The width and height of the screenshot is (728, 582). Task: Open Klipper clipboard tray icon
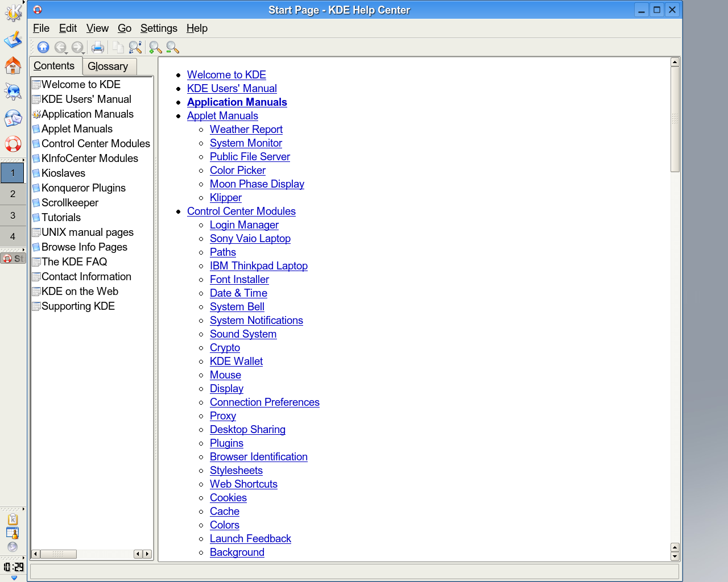tap(13, 519)
